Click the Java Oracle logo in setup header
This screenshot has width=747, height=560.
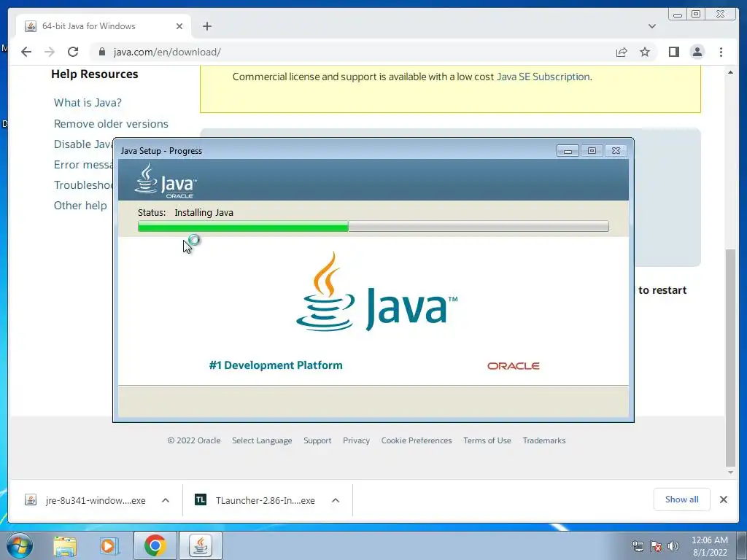166,181
